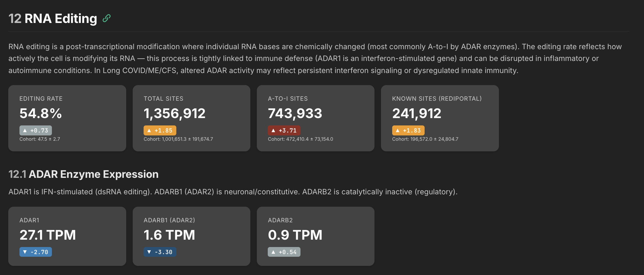Click the blue down-arrow badge under ADAR1

coord(36,252)
